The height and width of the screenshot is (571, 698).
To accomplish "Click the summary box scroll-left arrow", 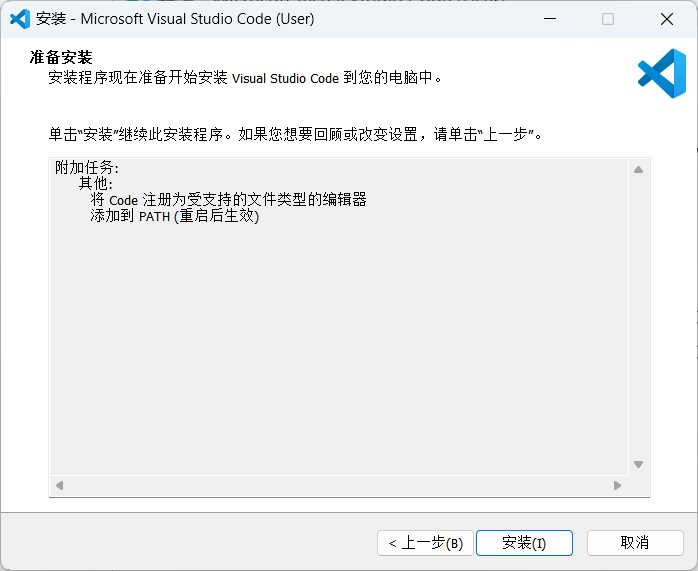I will pyautogui.click(x=59, y=485).
